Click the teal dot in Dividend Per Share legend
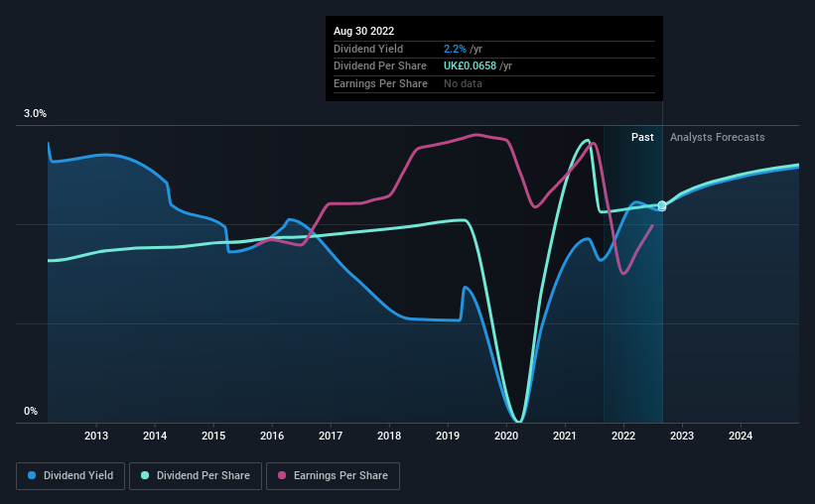Viewport: 815px width, 504px height. point(145,475)
